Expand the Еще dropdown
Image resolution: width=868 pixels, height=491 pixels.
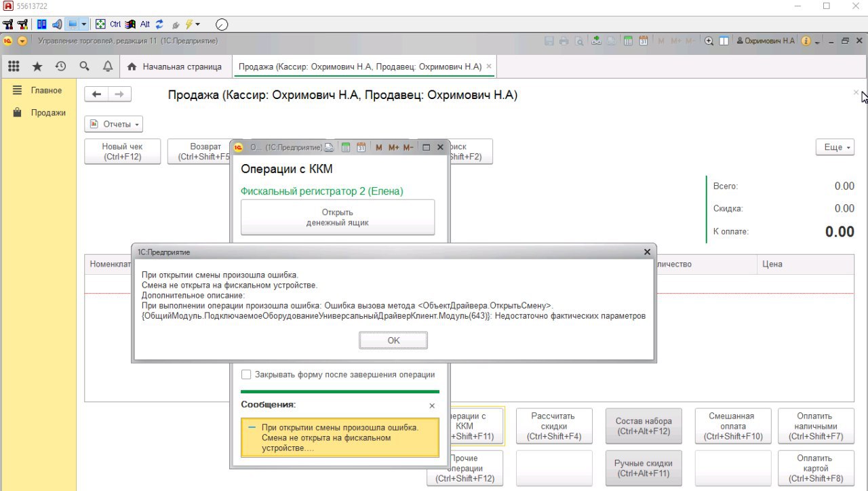click(835, 147)
